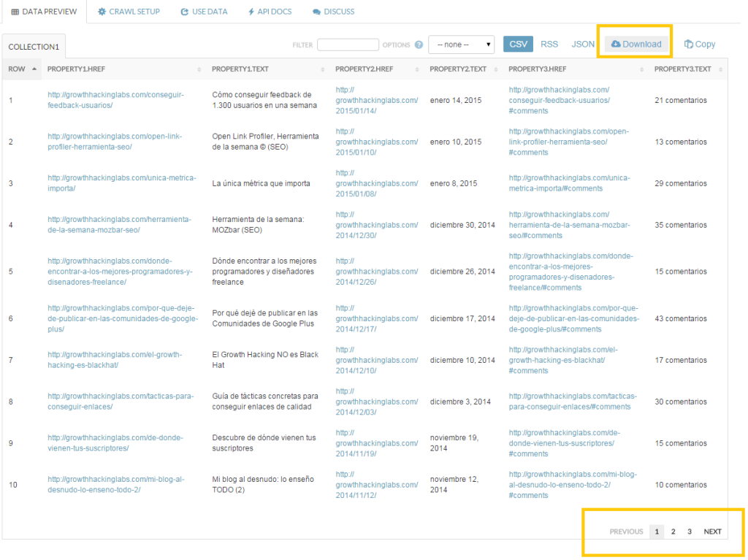This screenshot has height=560, width=748.
Task: Open the mi-blog-al-desnudo property1 link
Action: click(116, 485)
